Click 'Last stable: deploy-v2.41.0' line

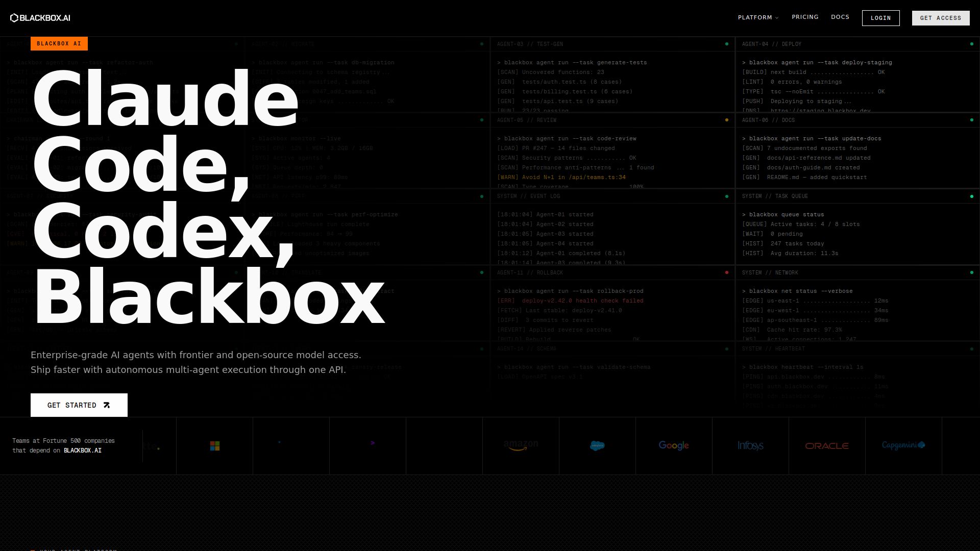click(559, 311)
